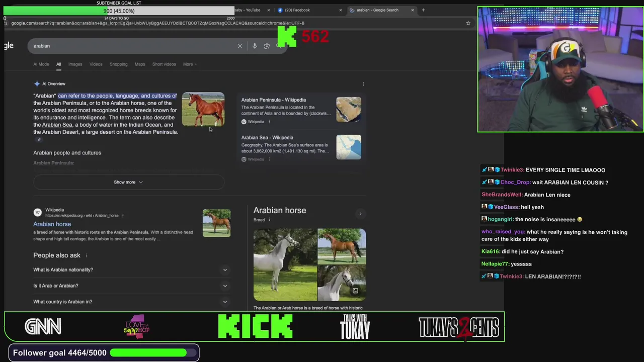
Task: Open Arabian Peninsula satellite map thumbnail
Action: click(349, 109)
